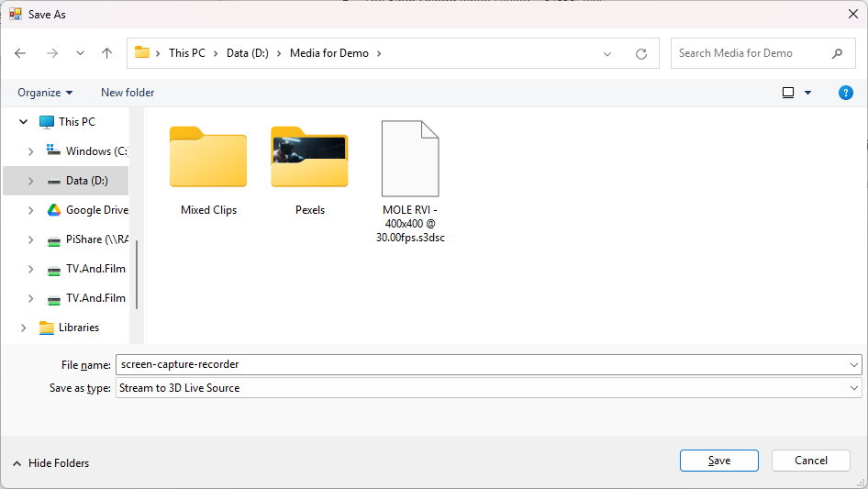
Task: Expand chevron after Media for Demo breadcrumb
Action: point(379,53)
